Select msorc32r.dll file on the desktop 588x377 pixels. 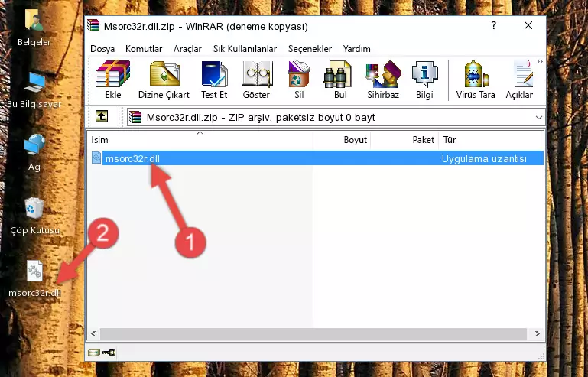(34, 278)
